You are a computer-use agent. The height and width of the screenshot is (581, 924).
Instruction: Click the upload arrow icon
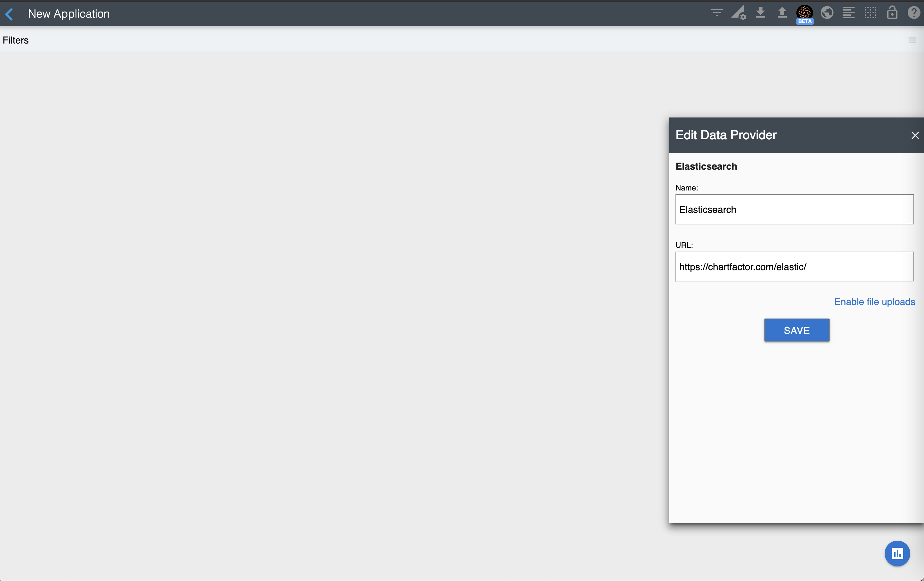pos(782,13)
